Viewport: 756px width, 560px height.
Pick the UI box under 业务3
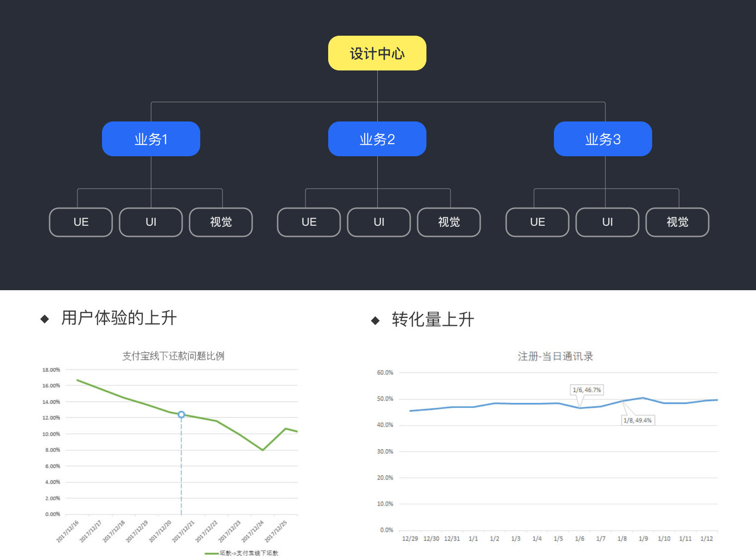tap(608, 222)
